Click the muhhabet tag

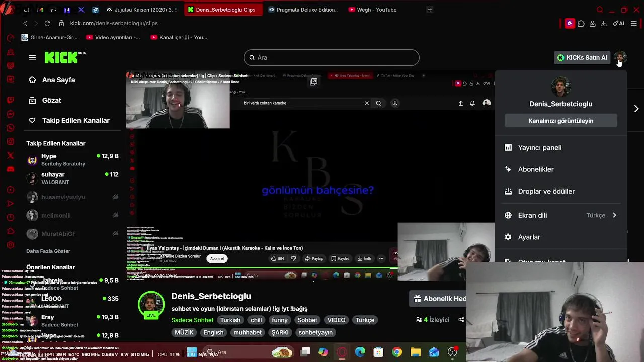tap(248, 332)
